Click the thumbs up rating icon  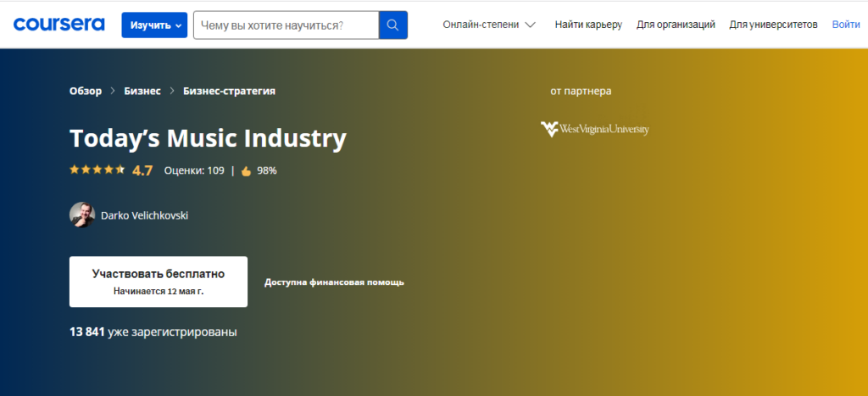coord(246,170)
